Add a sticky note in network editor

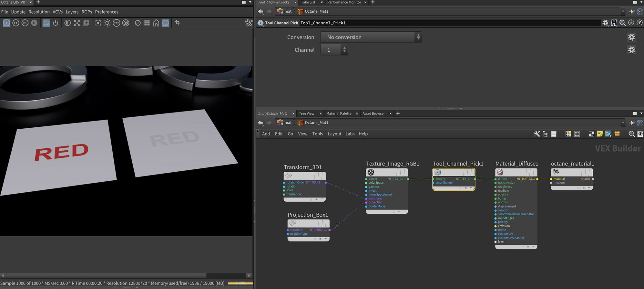coord(600,134)
